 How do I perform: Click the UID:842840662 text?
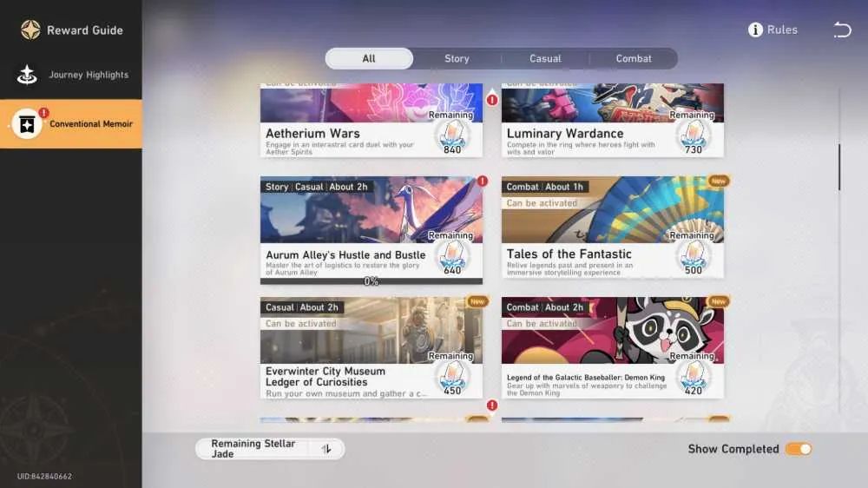click(x=44, y=477)
